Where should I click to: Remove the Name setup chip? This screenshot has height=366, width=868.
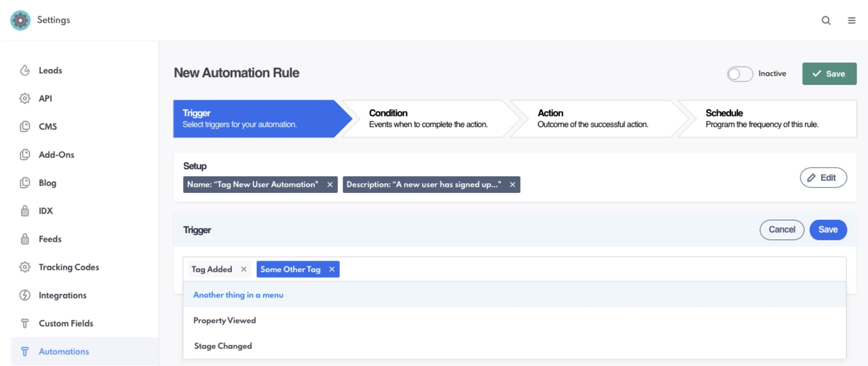(330, 185)
